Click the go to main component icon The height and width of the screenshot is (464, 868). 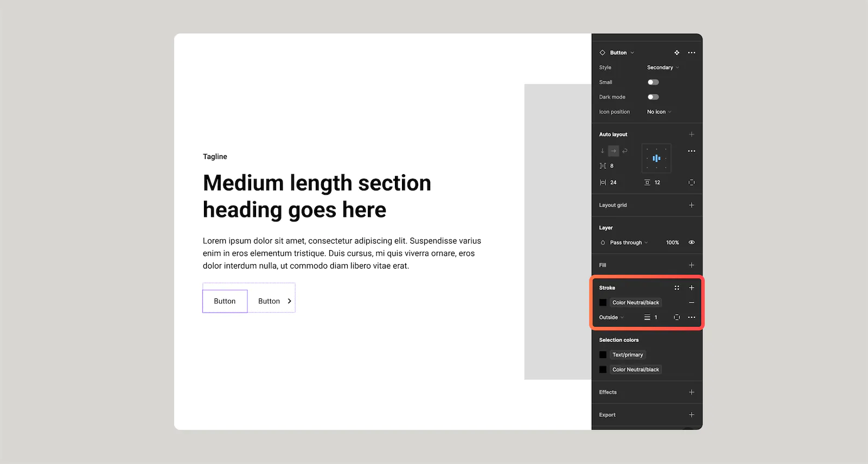(x=676, y=53)
